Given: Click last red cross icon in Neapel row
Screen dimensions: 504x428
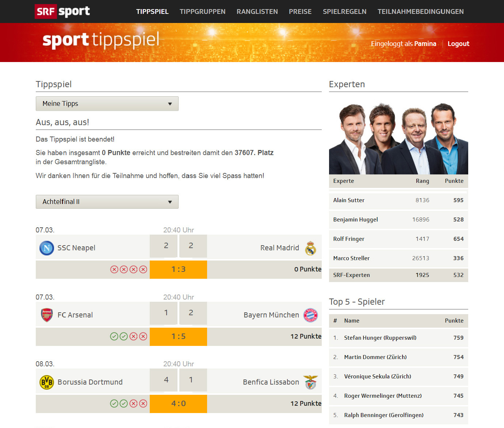Looking at the screenshot, I should click(x=143, y=269).
